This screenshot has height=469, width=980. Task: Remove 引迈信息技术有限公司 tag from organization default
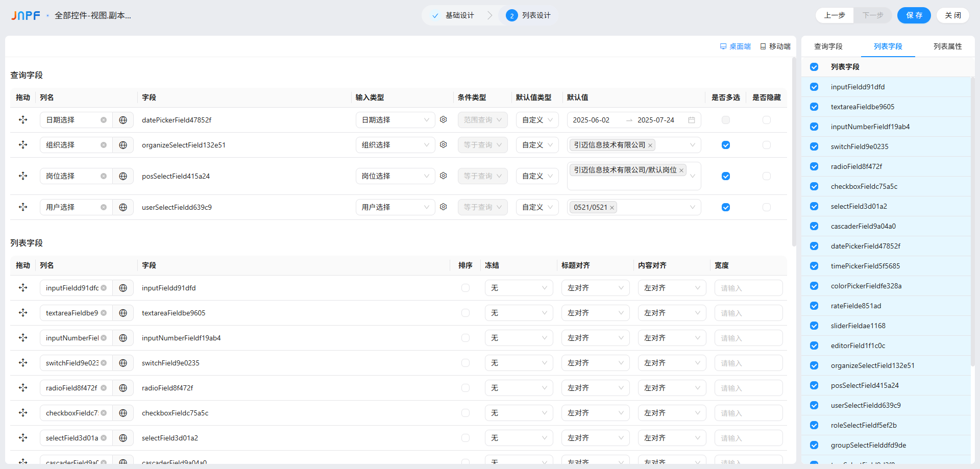click(650, 145)
